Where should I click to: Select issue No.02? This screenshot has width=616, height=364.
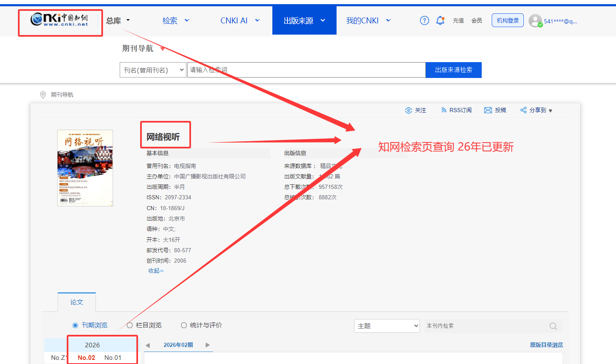(x=86, y=358)
